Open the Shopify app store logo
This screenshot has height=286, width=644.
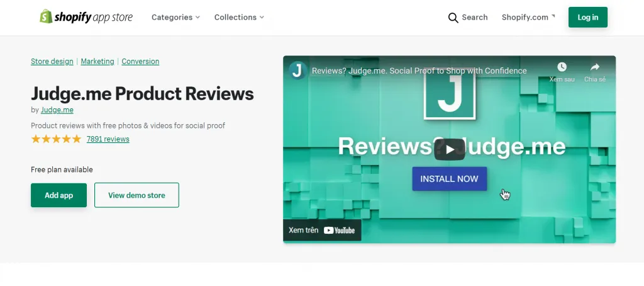pos(86,17)
